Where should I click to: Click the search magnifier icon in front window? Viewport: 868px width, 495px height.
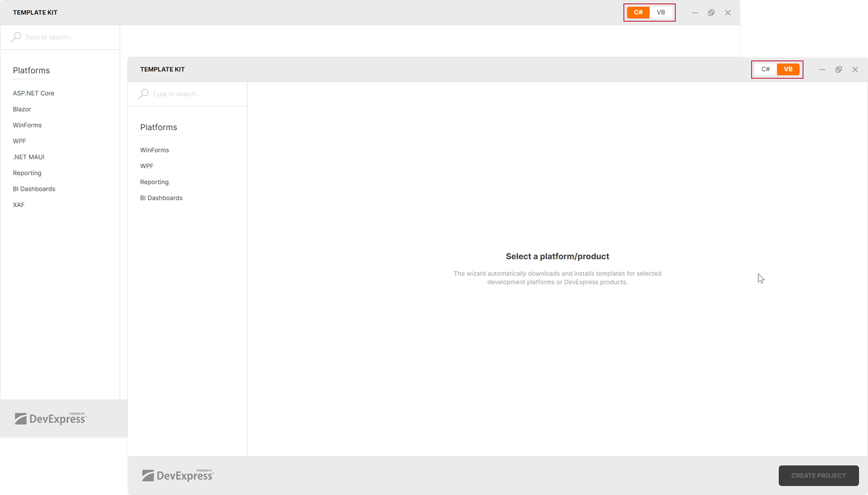[143, 94]
